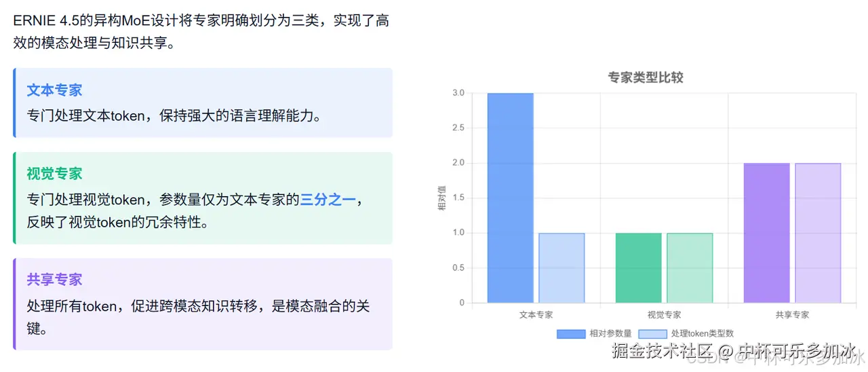Click the 共享专家 card heading
868x372 pixels.
54,280
